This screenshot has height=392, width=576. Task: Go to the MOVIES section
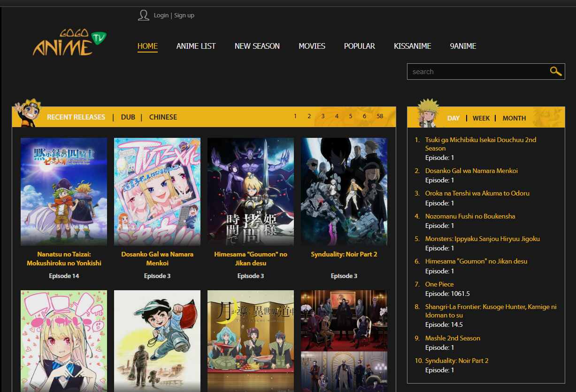pyautogui.click(x=312, y=46)
